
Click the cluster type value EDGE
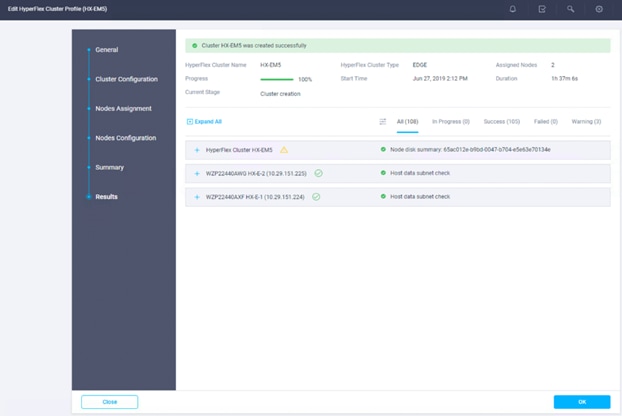(420, 65)
